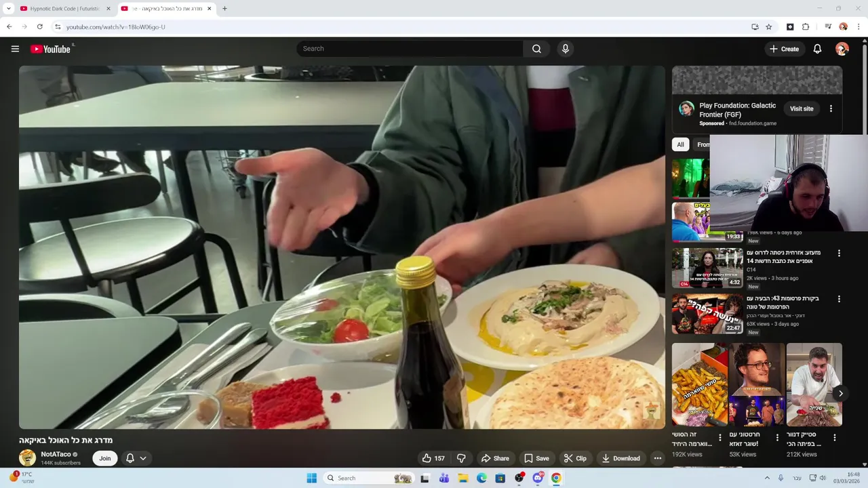Select the All filter chip
Viewport: 868px width, 488px height.
[x=680, y=144]
